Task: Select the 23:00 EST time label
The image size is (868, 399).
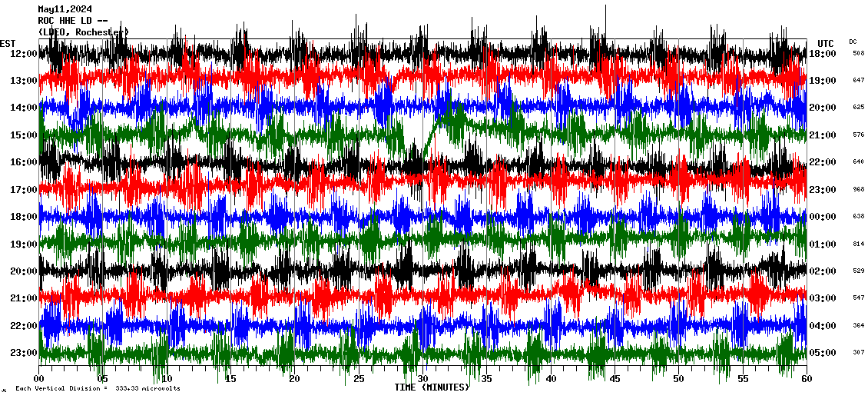Action: pyautogui.click(x=25, y=353)
